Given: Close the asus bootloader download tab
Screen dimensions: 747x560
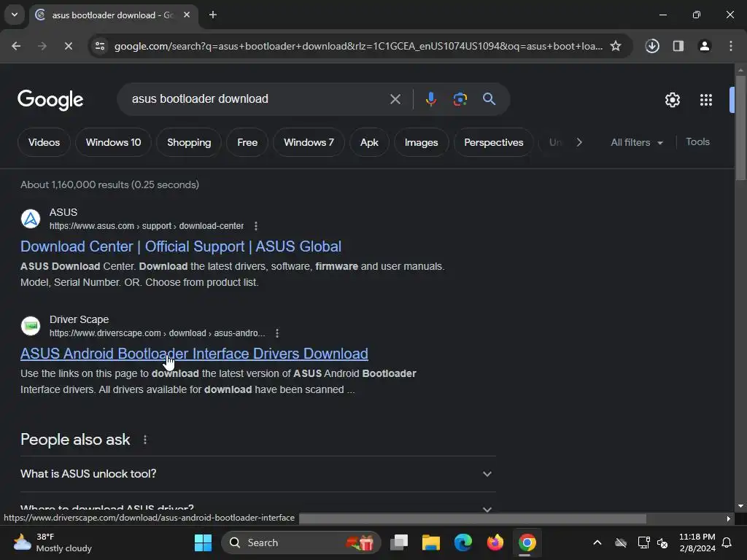Looking at the screenshot, I should click(x=187, y=15).
